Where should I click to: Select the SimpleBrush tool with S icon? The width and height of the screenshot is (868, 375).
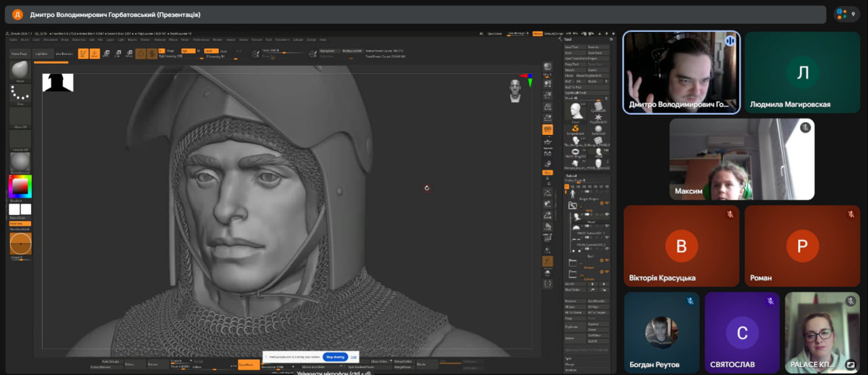576,130
